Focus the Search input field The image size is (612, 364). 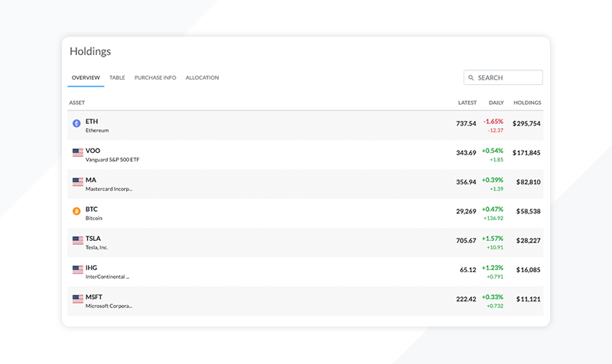pyautogui.click(x=503, y=77)
